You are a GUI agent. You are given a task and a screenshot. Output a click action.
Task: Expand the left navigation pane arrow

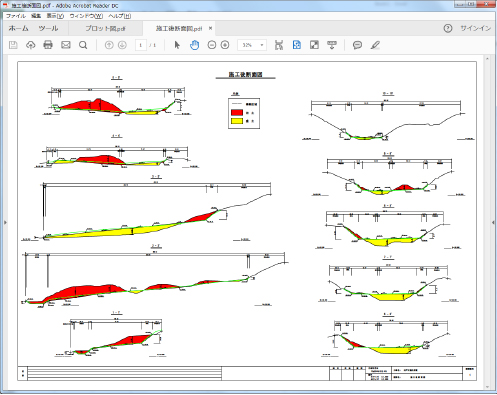click(x=5, y=222)
